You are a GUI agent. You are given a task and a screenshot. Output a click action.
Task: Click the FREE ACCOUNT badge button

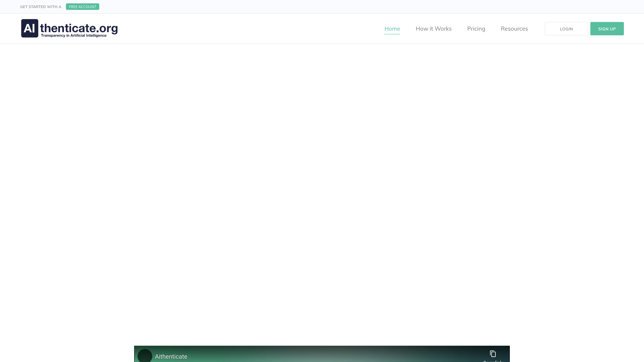tap(83, 7)
